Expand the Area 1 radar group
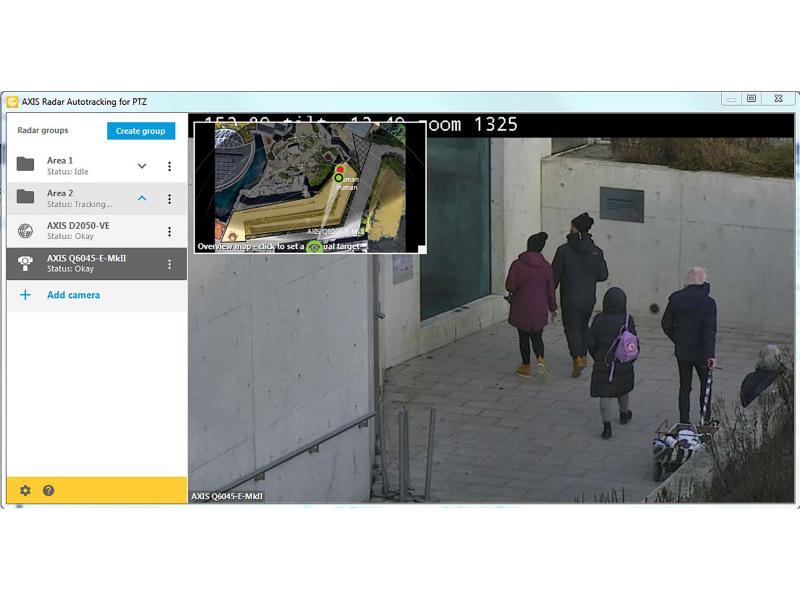 point(142,166)
